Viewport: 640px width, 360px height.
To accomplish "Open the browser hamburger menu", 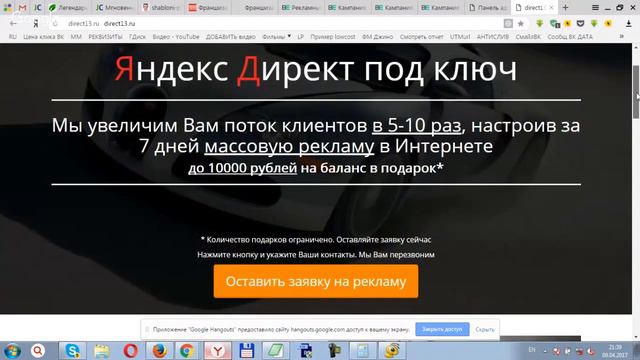I will 595,7.
